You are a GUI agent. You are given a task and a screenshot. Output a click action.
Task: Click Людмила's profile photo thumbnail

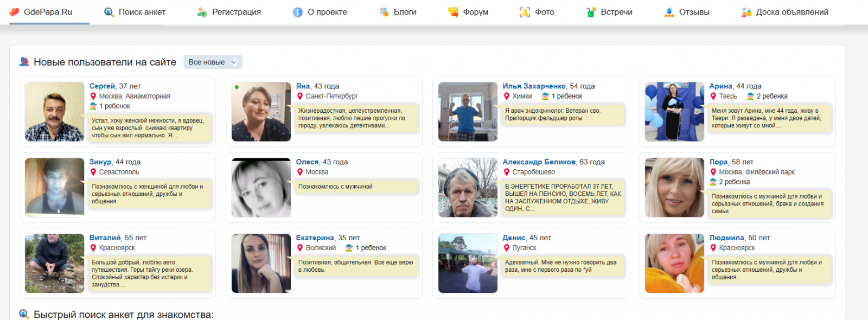pyautogui.click(x=674, y=264)
